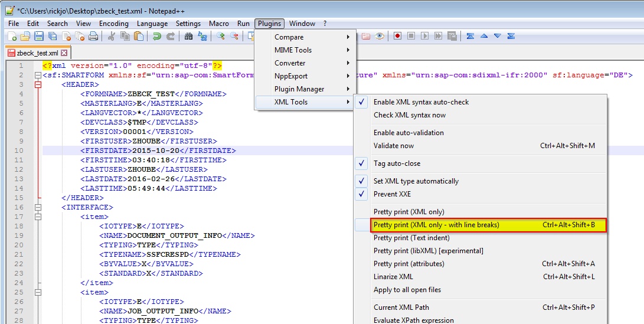Image resolution: width=644 pixels, height=324 pixels.
Task: Click the Replace toolbar icon
Action: pos(202,36)
